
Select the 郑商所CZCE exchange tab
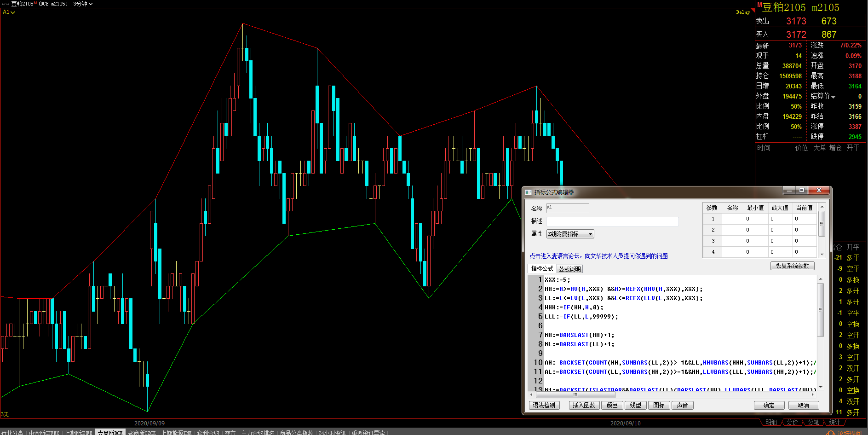[x=142, y=433]
